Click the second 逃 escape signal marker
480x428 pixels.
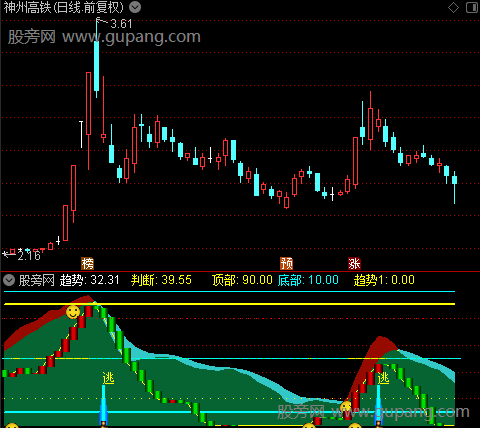pyautogui.click(x=383, y=378)
